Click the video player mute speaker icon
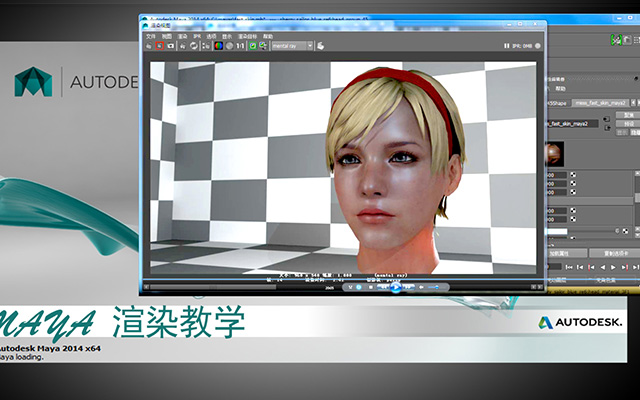The width and height of the screenshot is (640, 400). [x=421, y=287]
